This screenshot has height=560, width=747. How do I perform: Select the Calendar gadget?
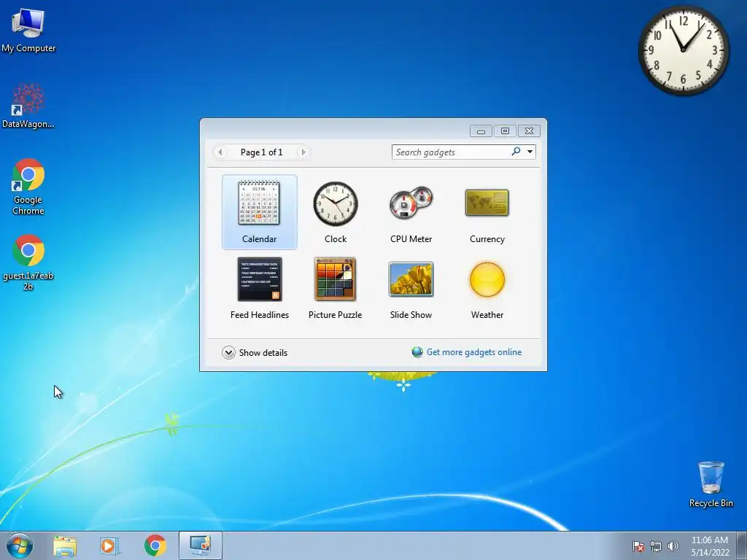pos(259,212)
